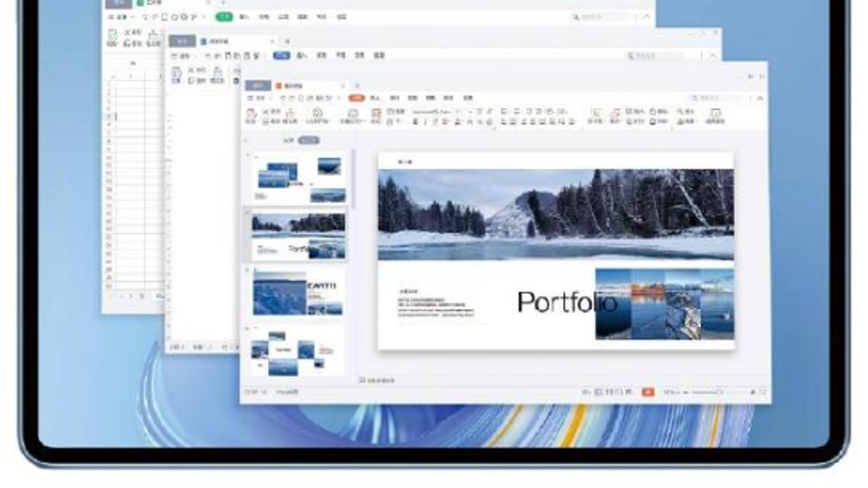
Task: Click the Home tab pill in the presentation window
Action: 258,86
